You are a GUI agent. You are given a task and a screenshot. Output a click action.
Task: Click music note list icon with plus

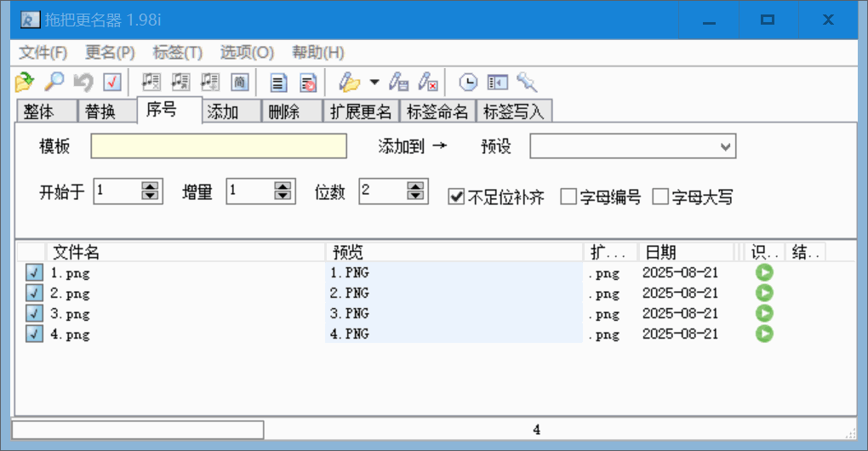click(x=210, y=83)
